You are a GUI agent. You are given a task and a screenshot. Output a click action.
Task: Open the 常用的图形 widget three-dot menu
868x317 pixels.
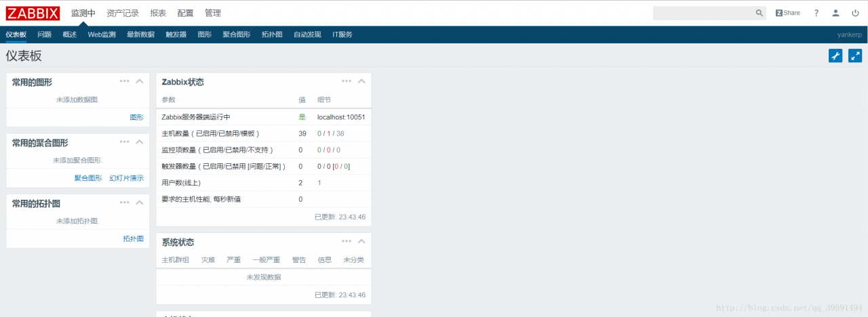coord(125,81)
